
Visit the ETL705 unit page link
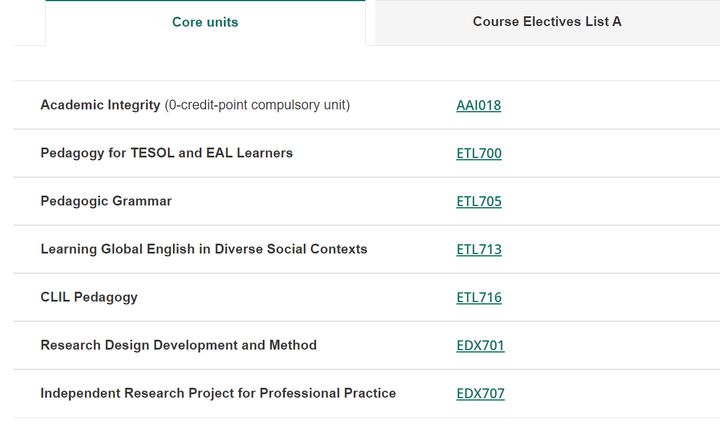pyautogui.click(x=479, y=202)
